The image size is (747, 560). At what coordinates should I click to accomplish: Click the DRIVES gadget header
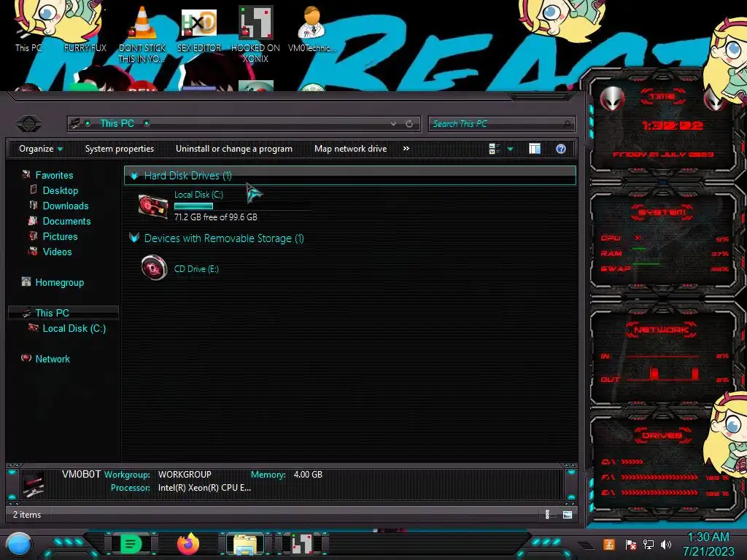point(662,435)
